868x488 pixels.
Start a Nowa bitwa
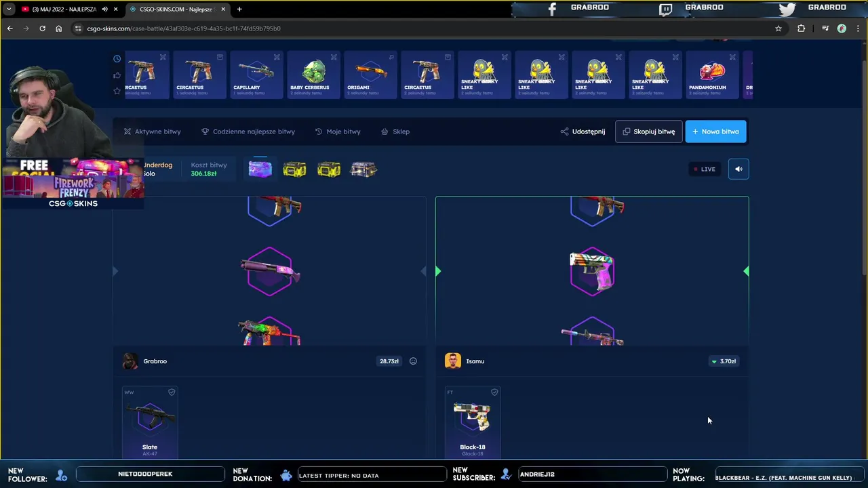pos(715,131)
